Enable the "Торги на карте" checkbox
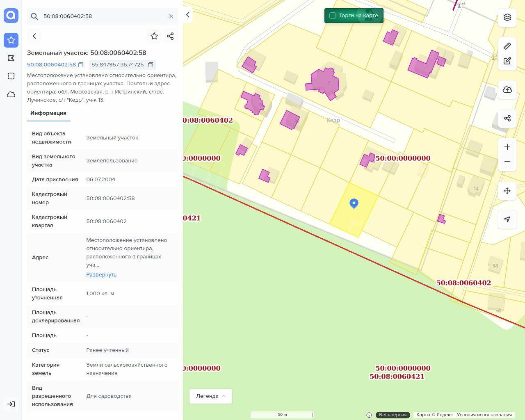 333,16
